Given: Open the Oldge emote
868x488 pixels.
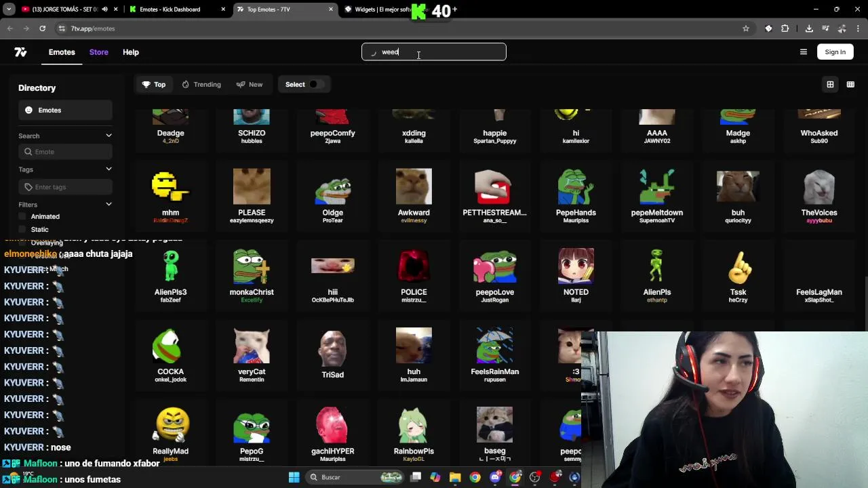Looking at the screenshot, I should click(x=332, y=197).
